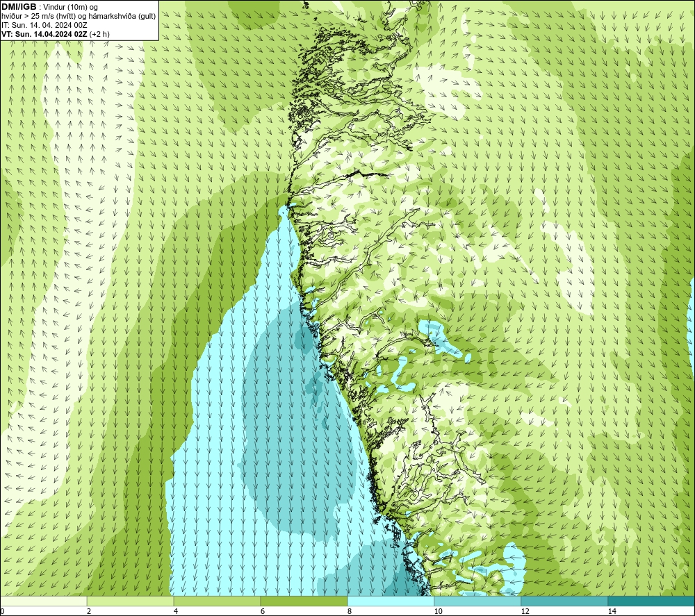
Task: Click the 'hviður > 25 m/s' description line
Action: click(79, 17)
